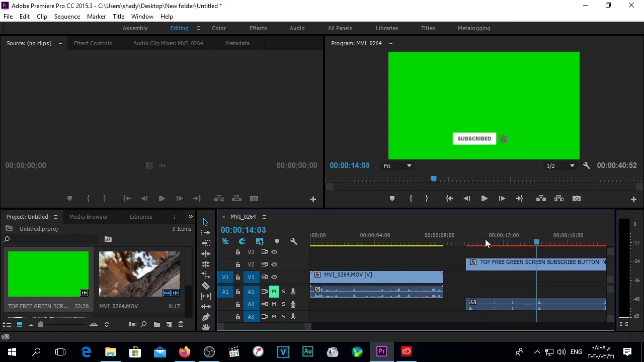Switch to Effect Controls tab
644x362 pixels.
coord(93,43)
